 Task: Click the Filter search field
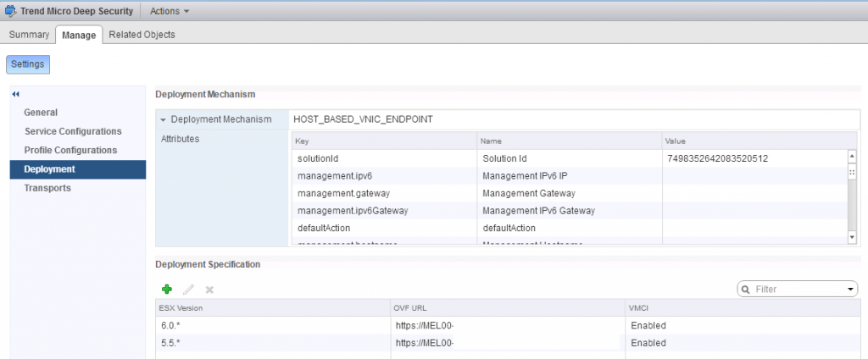[x=797, y=289]
